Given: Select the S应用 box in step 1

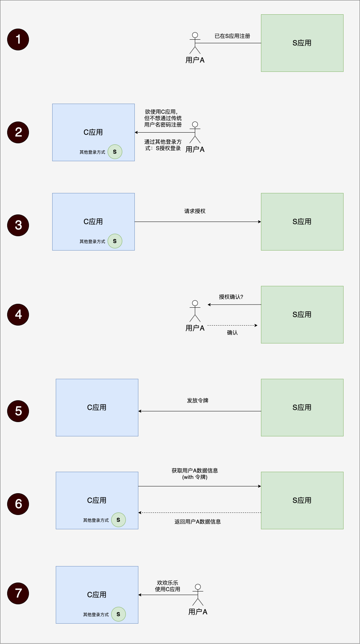Looking at the screenshot, I should (302, 43).
